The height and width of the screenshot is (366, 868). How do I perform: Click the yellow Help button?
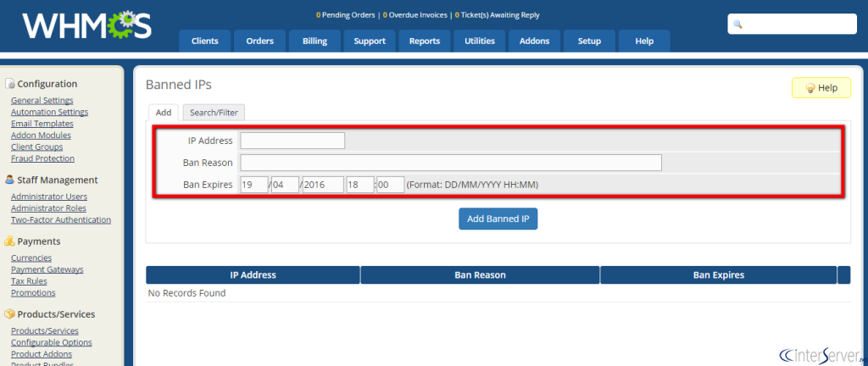coord(821,88)
